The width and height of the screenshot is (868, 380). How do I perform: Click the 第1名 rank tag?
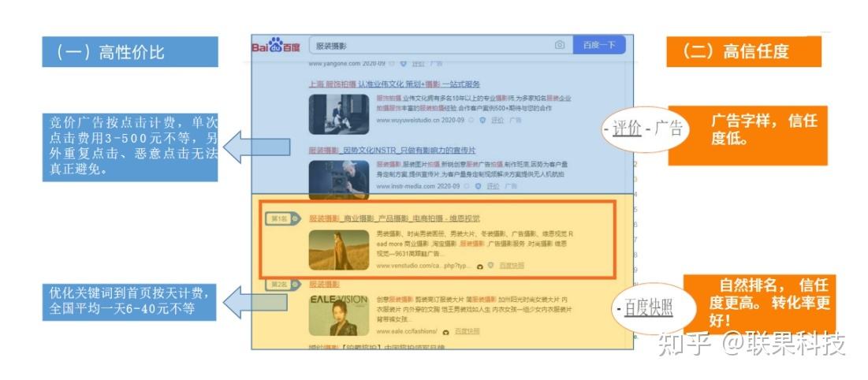[x=282, y=219]
